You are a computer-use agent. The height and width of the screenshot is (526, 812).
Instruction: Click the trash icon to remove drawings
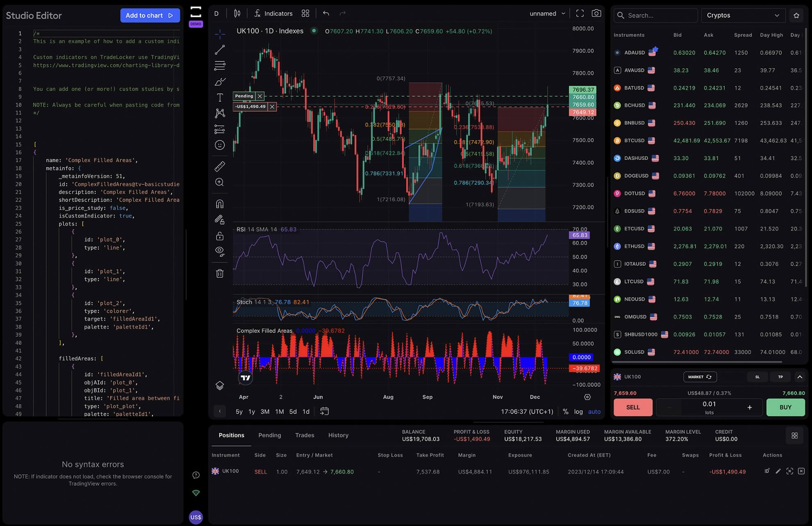[x=220, y=273]
